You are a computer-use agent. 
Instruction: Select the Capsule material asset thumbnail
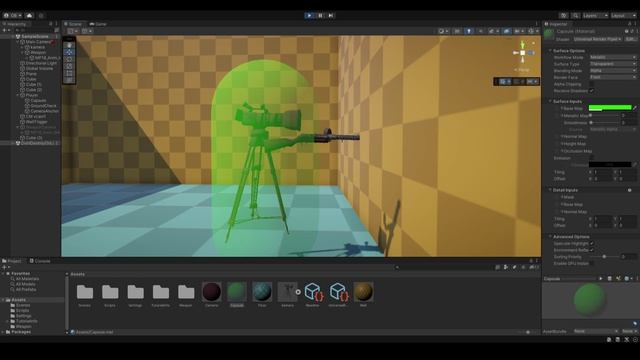[x=237, y=292]
